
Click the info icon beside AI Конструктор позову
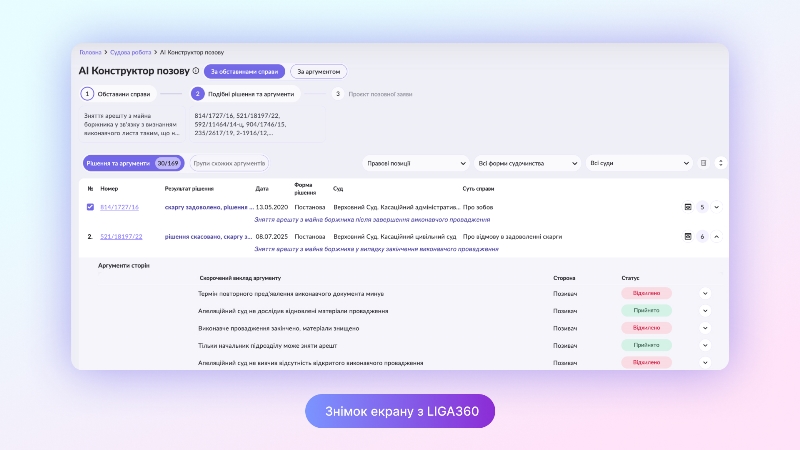(x=196, y=71)
